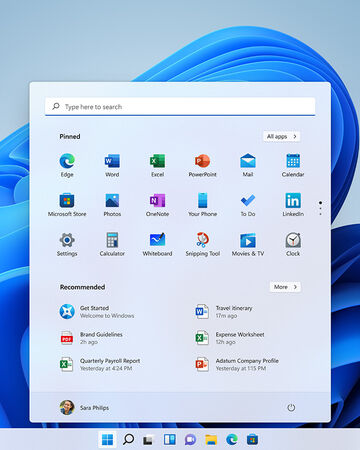The width and height of the screenshot is (360, 450).
Task: Expand the All apps list
Action: (x=282, y=136)
